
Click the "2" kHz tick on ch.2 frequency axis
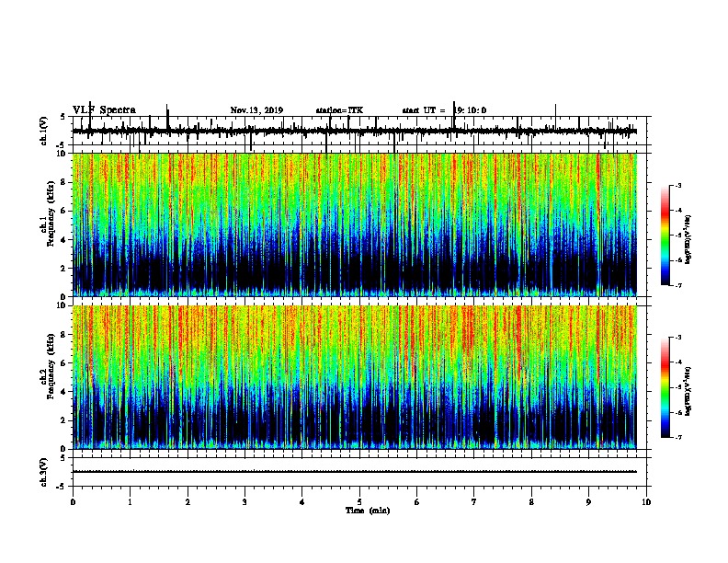click(64, 420)
